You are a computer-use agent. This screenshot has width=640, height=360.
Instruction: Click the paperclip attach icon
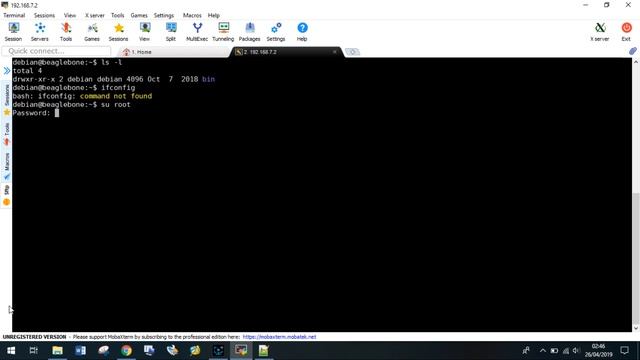[632, 51]
